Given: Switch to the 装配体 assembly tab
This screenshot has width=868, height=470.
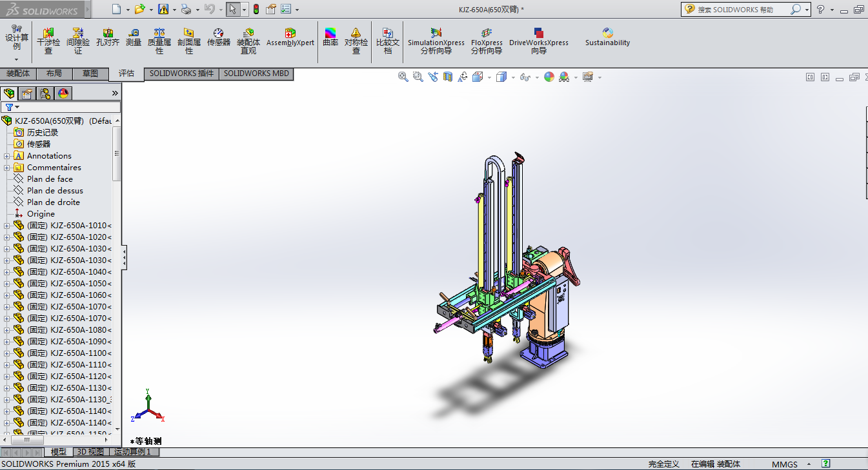Looking at the screenshot, I should (18, 73).
